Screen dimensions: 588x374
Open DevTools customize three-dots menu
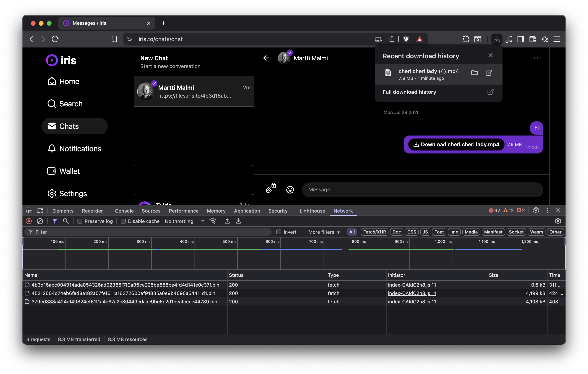547,210
